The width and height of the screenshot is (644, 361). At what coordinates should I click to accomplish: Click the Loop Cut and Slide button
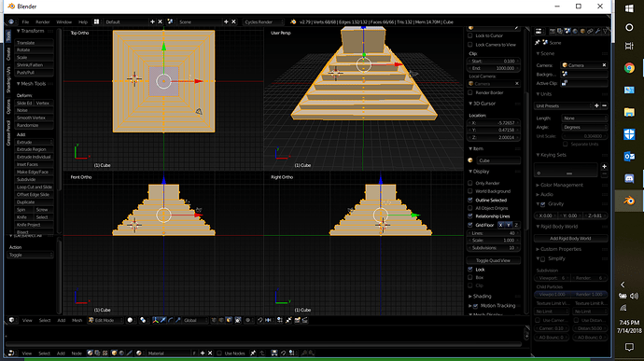coord(35,187)
